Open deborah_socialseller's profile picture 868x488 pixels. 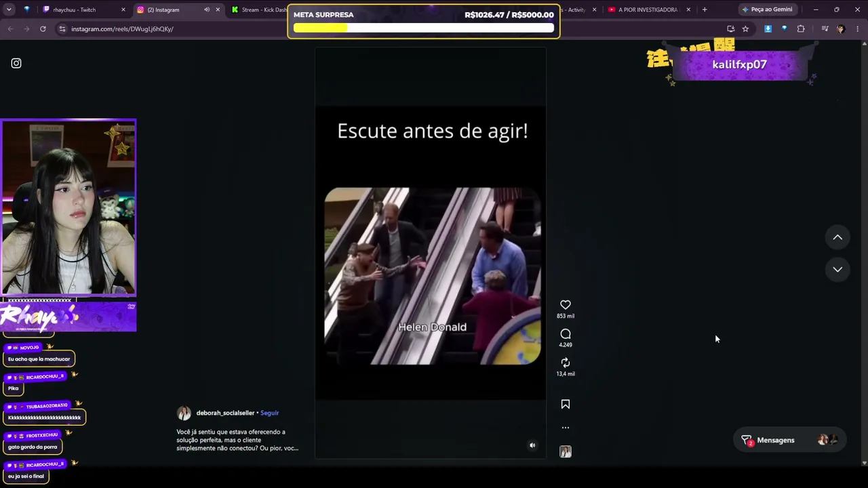pos(184,413)
